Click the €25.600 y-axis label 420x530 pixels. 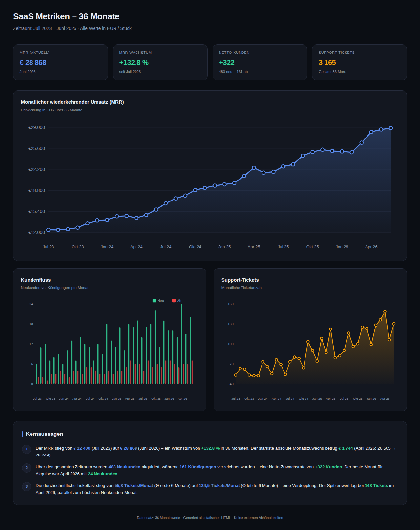pos(37,148)
